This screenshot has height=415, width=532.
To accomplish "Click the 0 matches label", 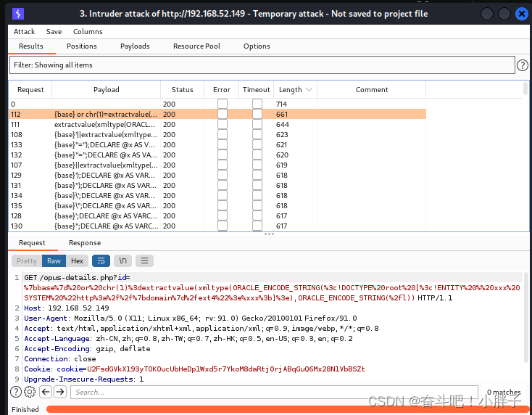I will (x=504, y=392).
